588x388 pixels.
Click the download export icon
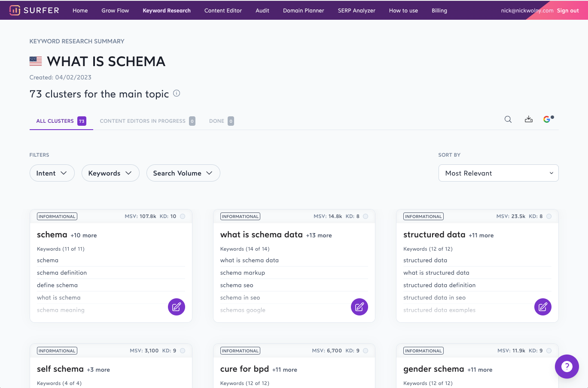[529, 119]
